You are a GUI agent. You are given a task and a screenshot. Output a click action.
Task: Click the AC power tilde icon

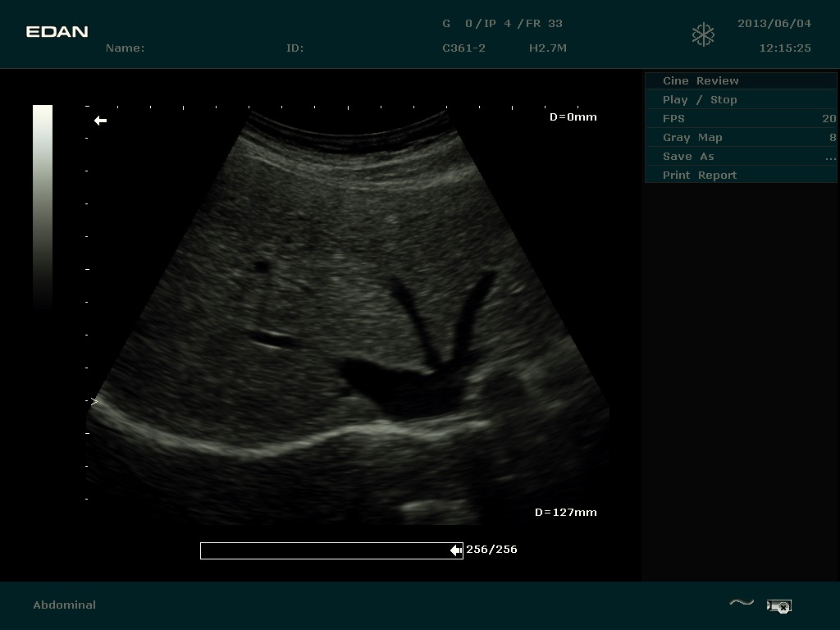[x=741, y=603]
